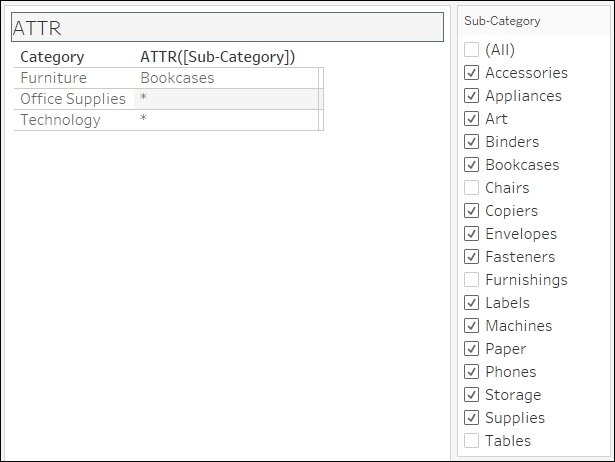Uncheck the Accessories checkbox

(x=471, y=73)
